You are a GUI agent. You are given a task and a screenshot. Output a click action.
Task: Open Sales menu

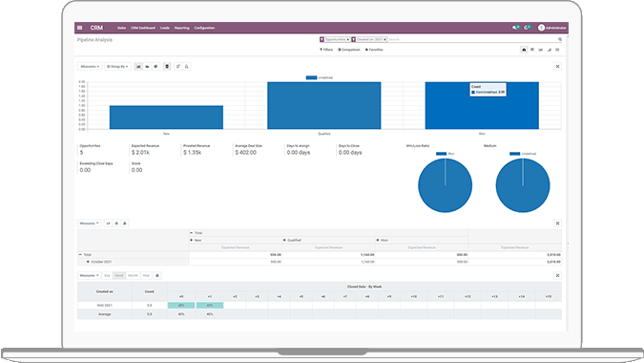(x=121, y=28)
